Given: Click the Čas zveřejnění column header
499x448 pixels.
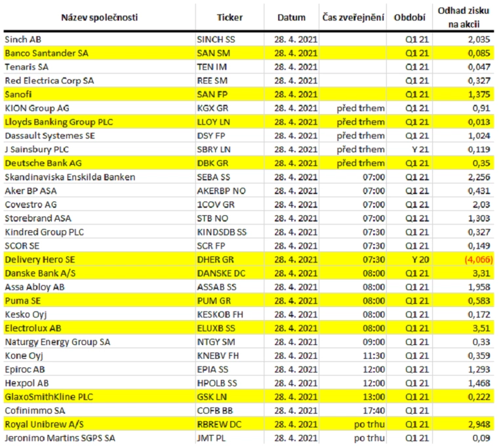Looking at the screenshot, I should point(353,18).
